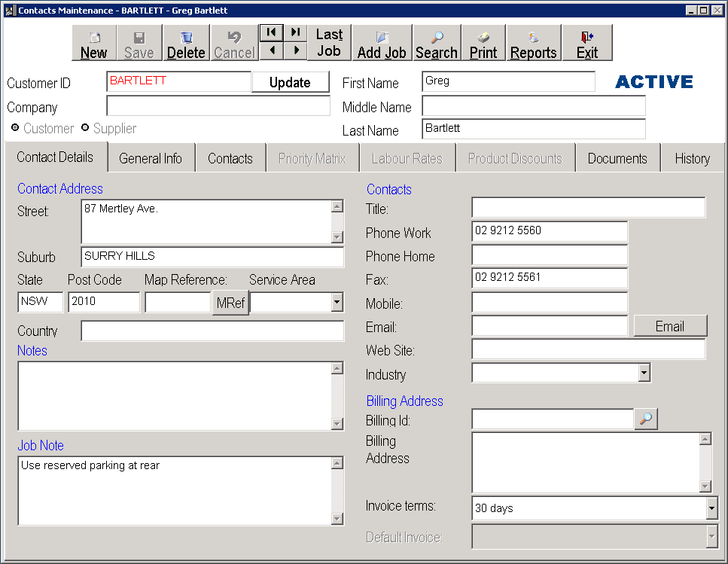Click inside the Mobile phone field
This screenshot has height=564, width=728.
click(549, 303)
